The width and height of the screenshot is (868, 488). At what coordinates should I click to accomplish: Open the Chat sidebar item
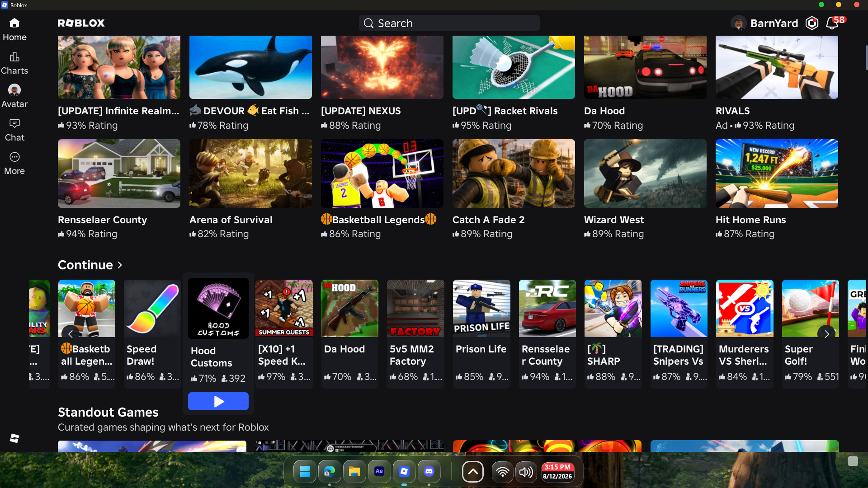pos(14,130)
